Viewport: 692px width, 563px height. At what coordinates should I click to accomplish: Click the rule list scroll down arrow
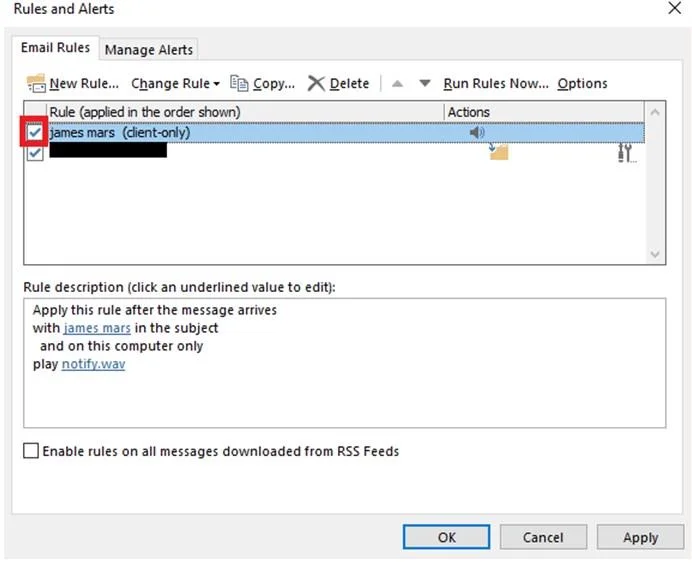[x=655, y=254]
